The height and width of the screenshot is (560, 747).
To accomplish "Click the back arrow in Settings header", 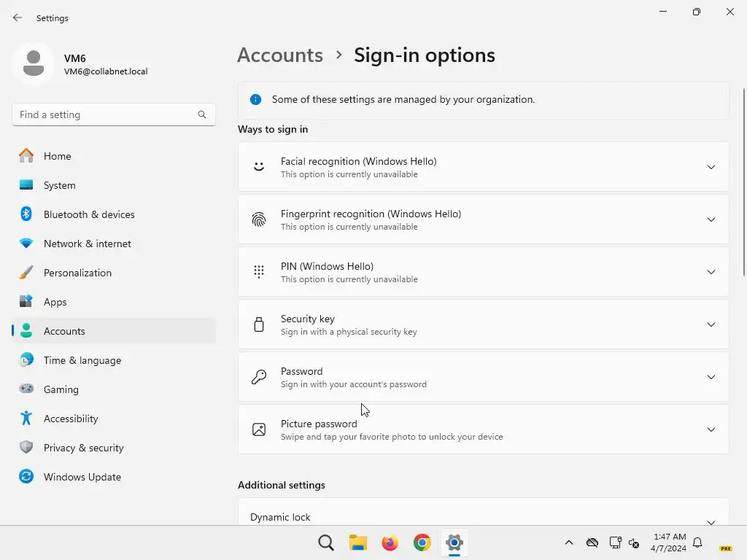I will click(18, 17).
